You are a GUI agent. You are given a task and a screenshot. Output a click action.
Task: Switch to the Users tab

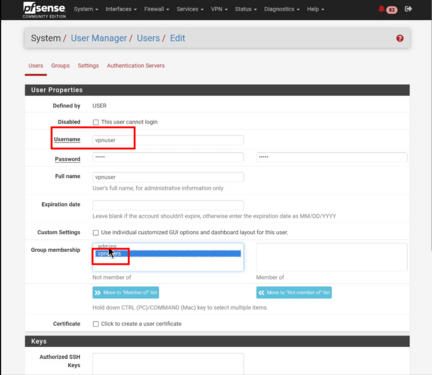pos(36,66)
